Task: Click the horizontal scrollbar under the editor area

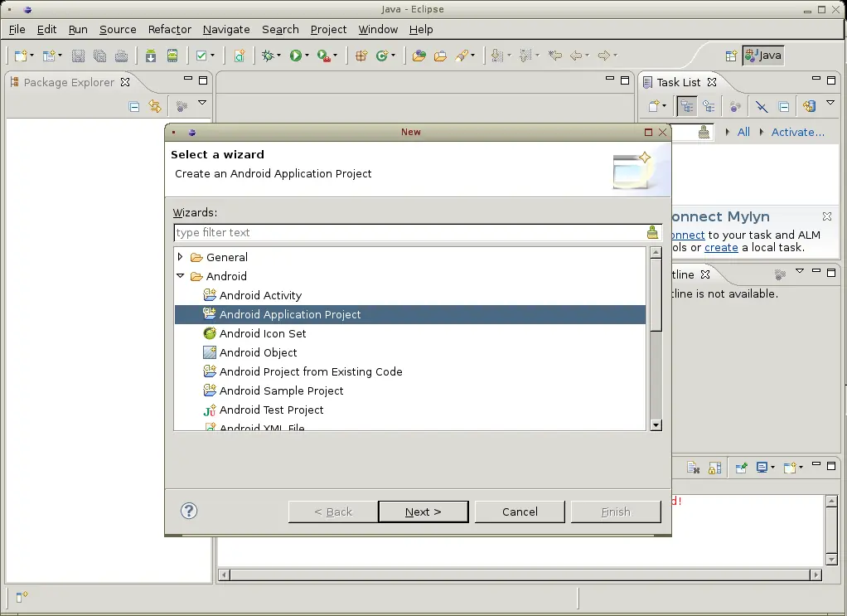Action: coord(520,575)
